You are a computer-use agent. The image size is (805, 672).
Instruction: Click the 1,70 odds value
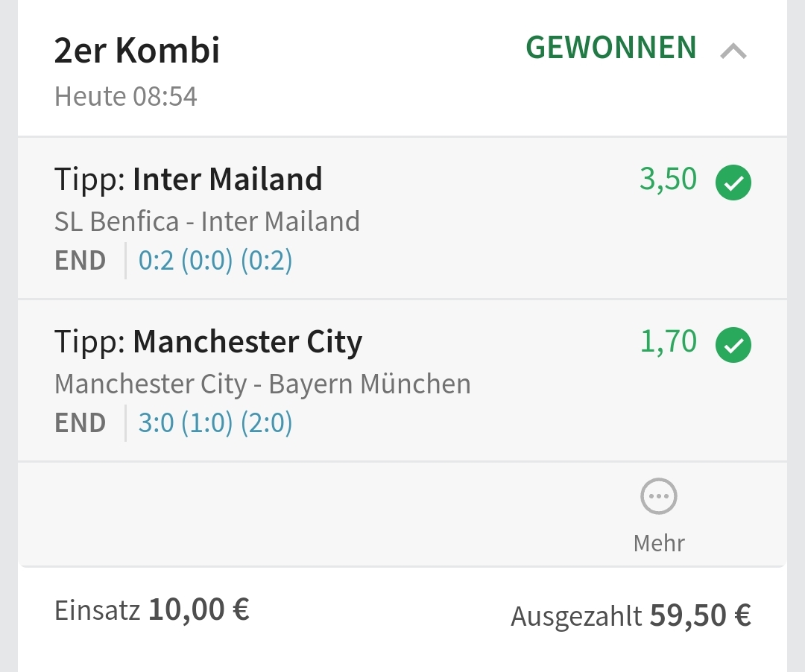tap(669, 342)
